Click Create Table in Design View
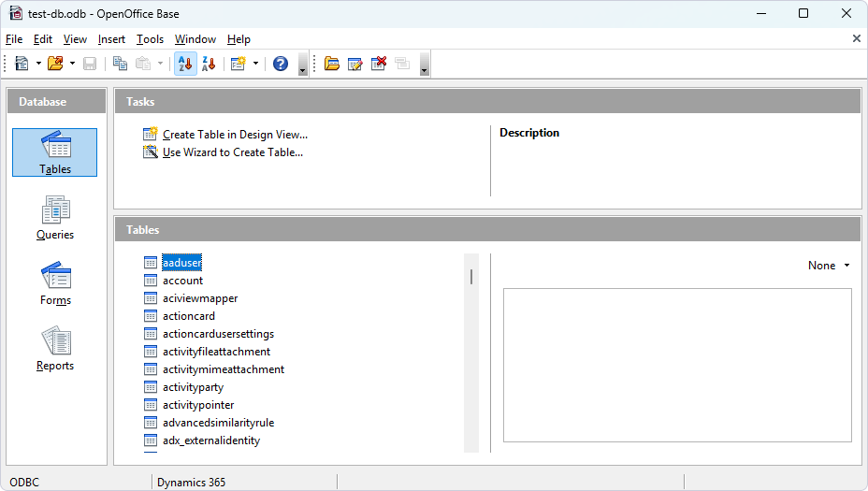The width and height of the screenshot is (868, 491). [236, 135]
